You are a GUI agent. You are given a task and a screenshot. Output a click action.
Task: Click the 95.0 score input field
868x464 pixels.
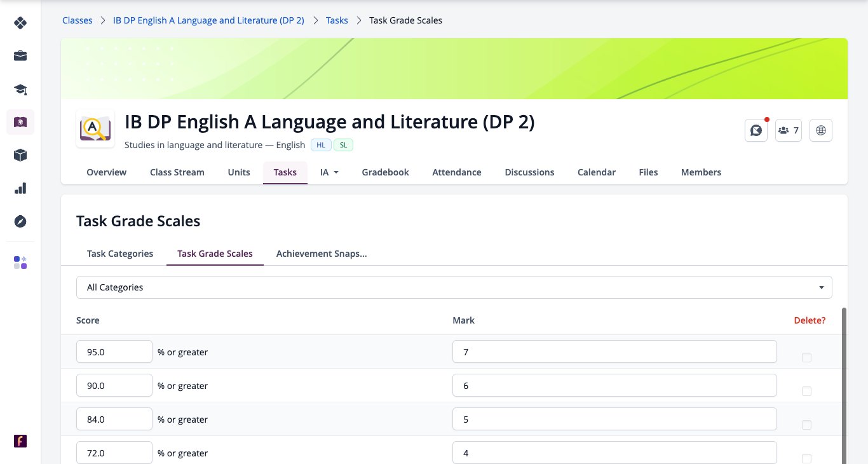point(114,351)
